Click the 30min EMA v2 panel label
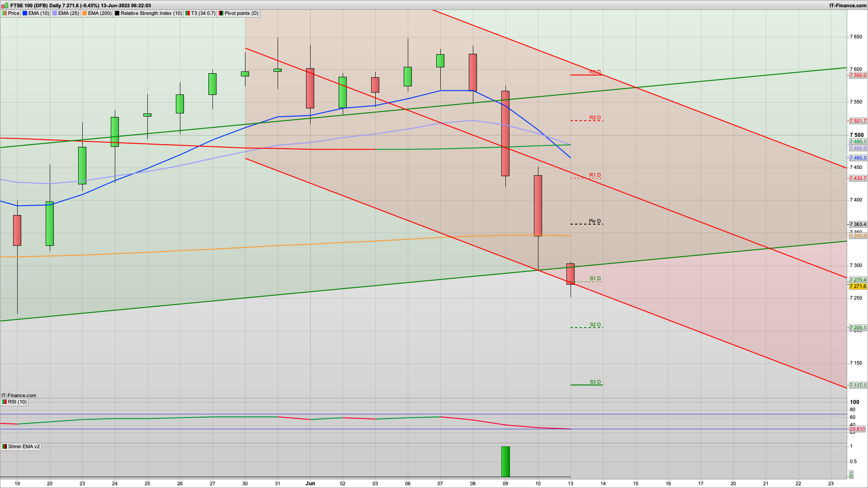Image resolution: width=868 pixels, height=488 pixels. pyautogui.click(x=24, y=446)
